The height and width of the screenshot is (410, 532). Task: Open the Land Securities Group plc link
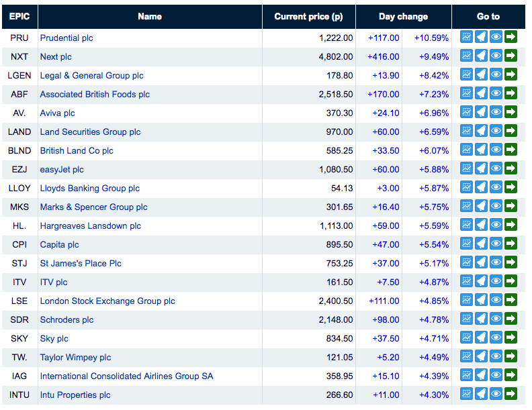coord(90,132)
